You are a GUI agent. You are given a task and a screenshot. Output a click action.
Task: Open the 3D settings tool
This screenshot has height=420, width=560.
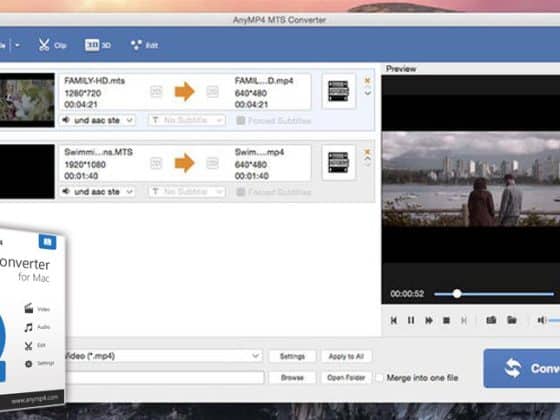click(98, 45)
